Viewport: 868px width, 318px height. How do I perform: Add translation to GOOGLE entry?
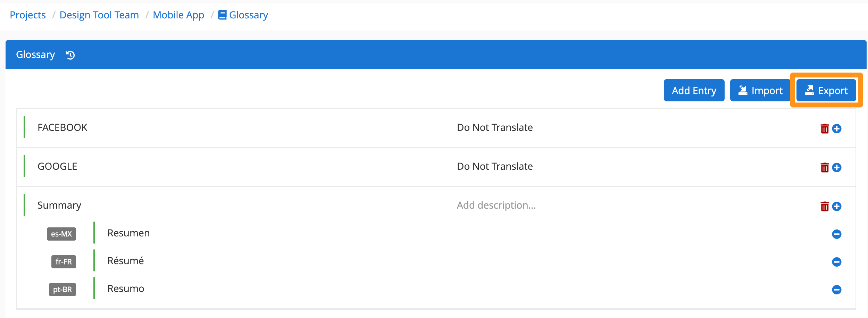coord(837,168)
